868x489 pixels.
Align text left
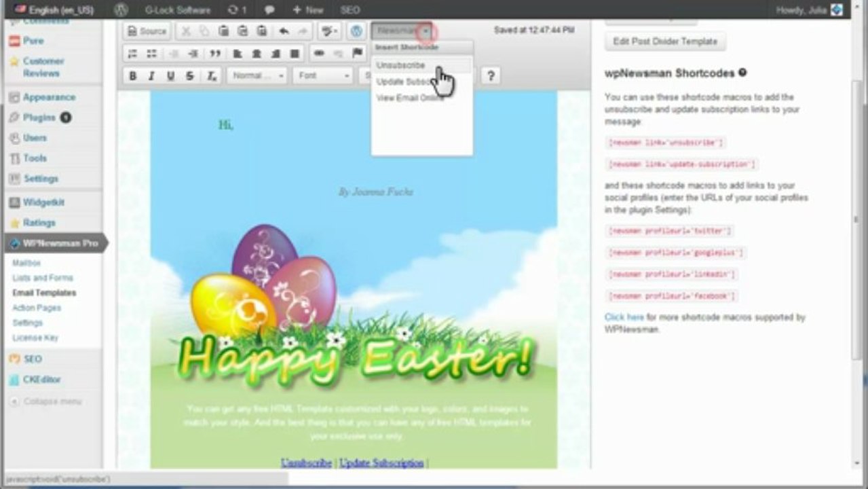(238, 54)
